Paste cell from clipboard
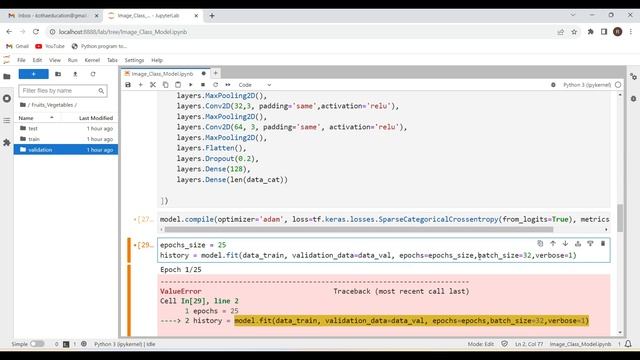Image resolution: width=640 pixels, height=360 pixels. click(x=178, y=85)
